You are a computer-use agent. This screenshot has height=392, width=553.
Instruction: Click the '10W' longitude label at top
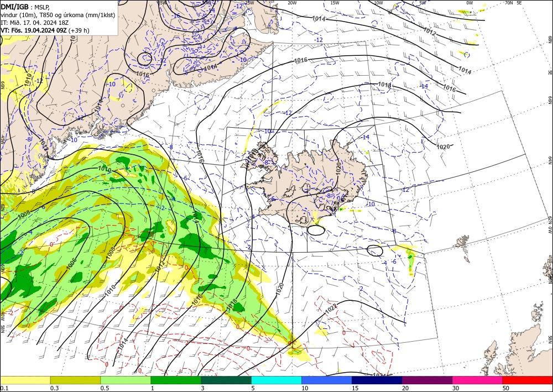point(378,3)
